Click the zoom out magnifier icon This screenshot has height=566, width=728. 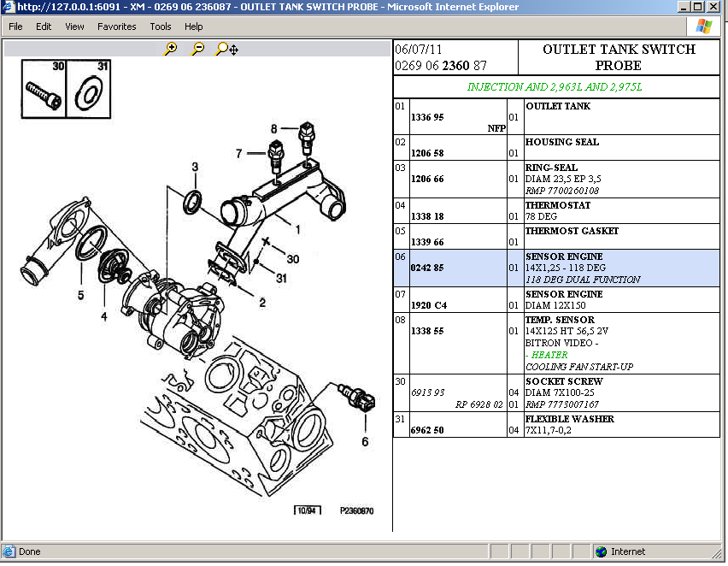[197, 50]
